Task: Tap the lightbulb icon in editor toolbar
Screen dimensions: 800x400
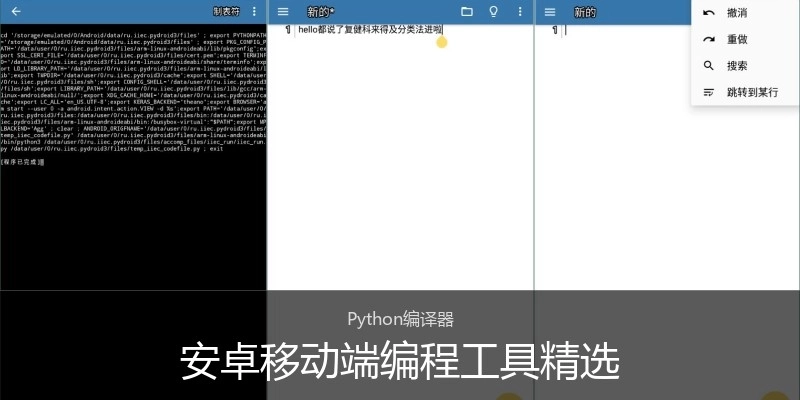Action: point(493,12)
